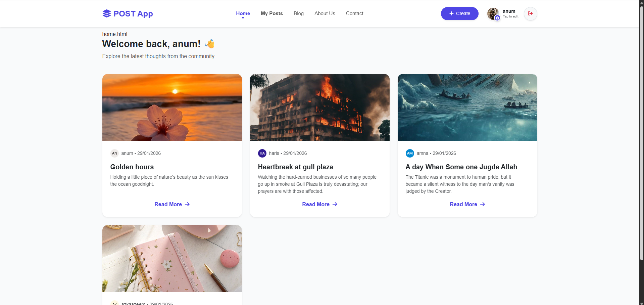The image size is (644, 305).
Task: Click the camera edit badge on avatar
Action: [x=497, y=18]
